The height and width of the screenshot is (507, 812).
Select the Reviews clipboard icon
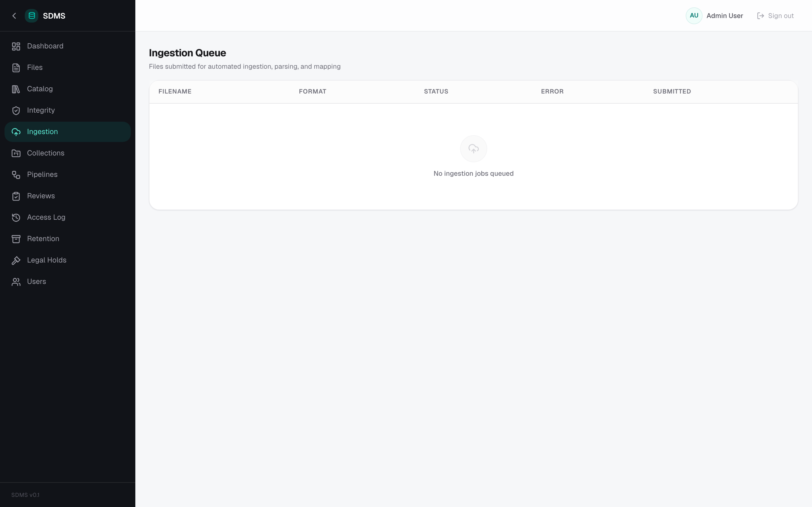point(16,196)
